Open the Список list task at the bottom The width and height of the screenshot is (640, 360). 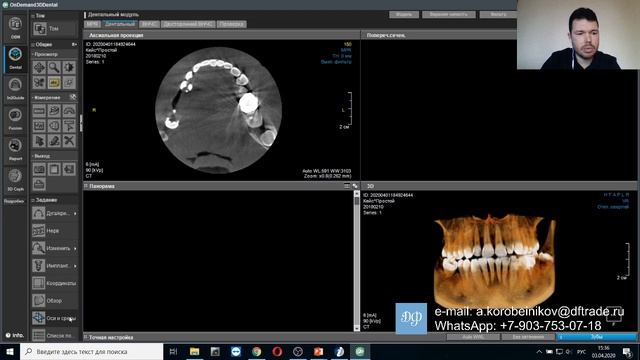tap(54, 336)
